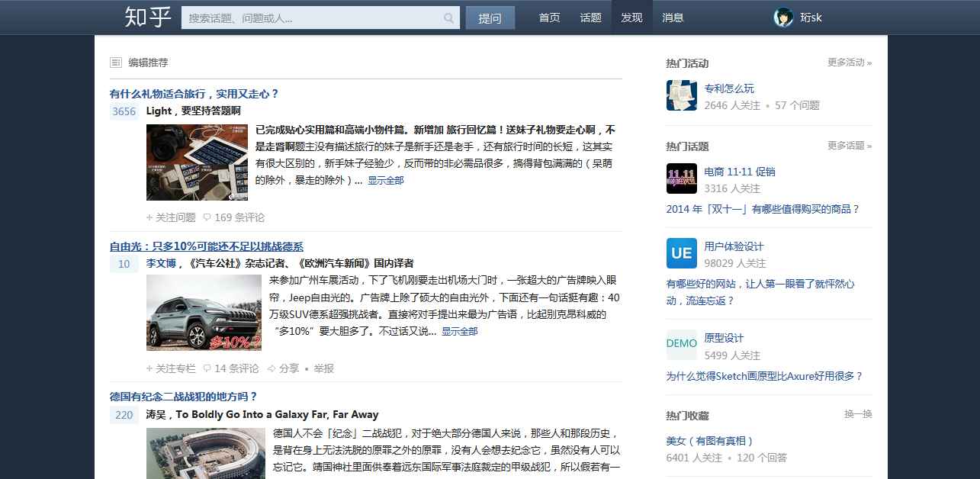The width and height of the screenshot is (980, 479).
Task: Click the travel gadgets thumbnail image
Action: click(197, 162)
